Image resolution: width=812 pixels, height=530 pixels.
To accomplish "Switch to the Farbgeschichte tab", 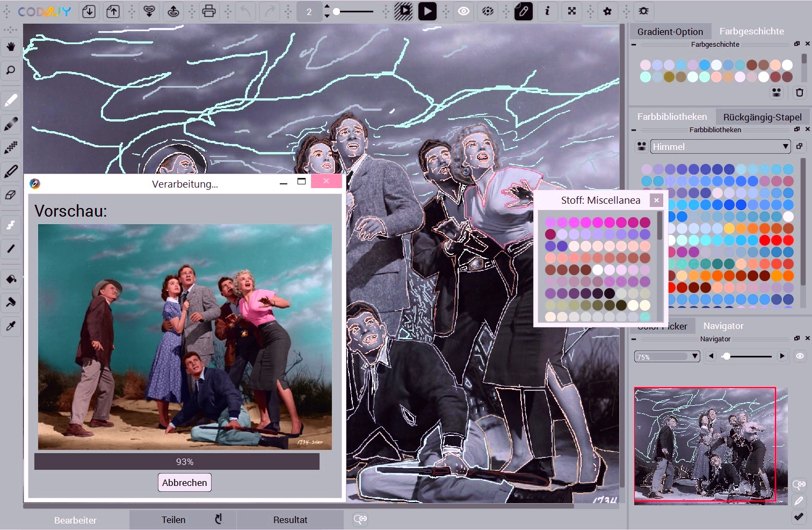I will tap(752, 31).
